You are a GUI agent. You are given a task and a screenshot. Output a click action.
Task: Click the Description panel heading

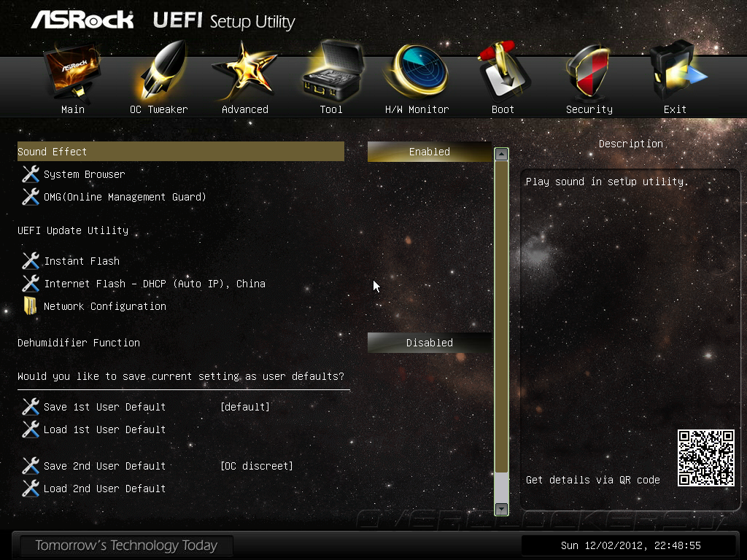[631, 144]
